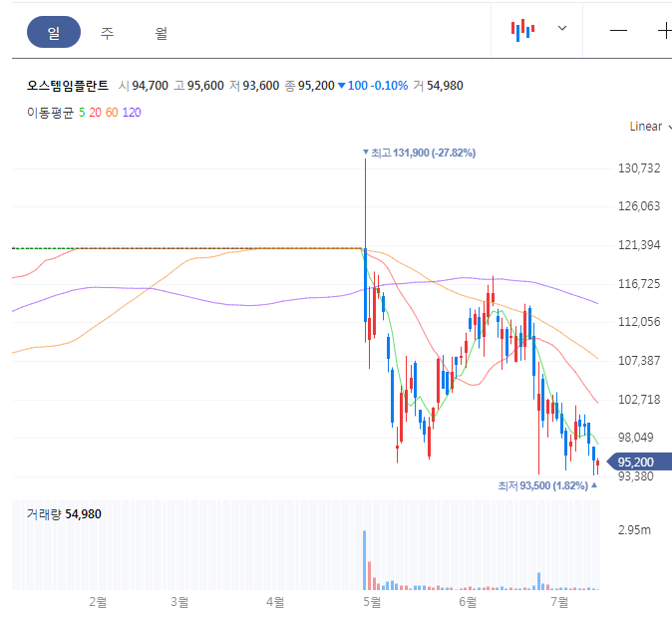Viewport: 672px width, 622px height.
Task: Click the 126,063 price axis label
Action: click(x=639, y=206)
